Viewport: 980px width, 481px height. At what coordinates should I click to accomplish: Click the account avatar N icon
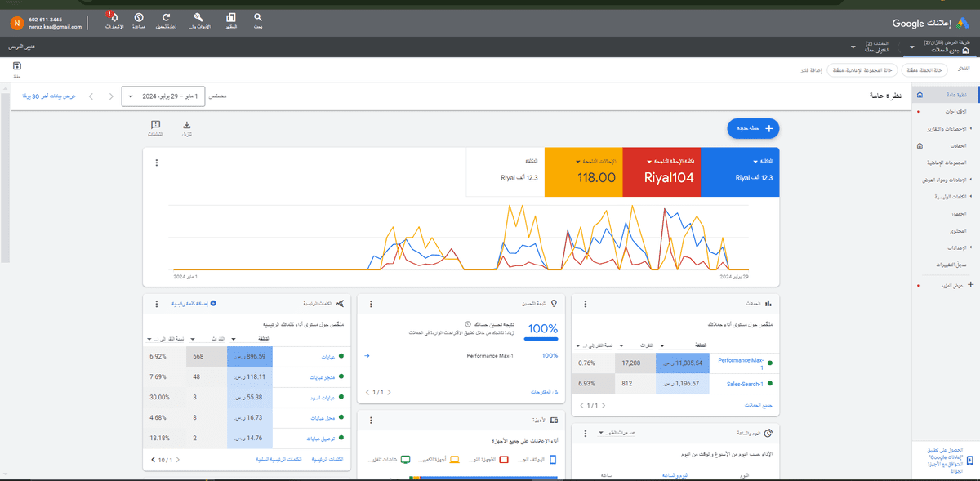16,23
